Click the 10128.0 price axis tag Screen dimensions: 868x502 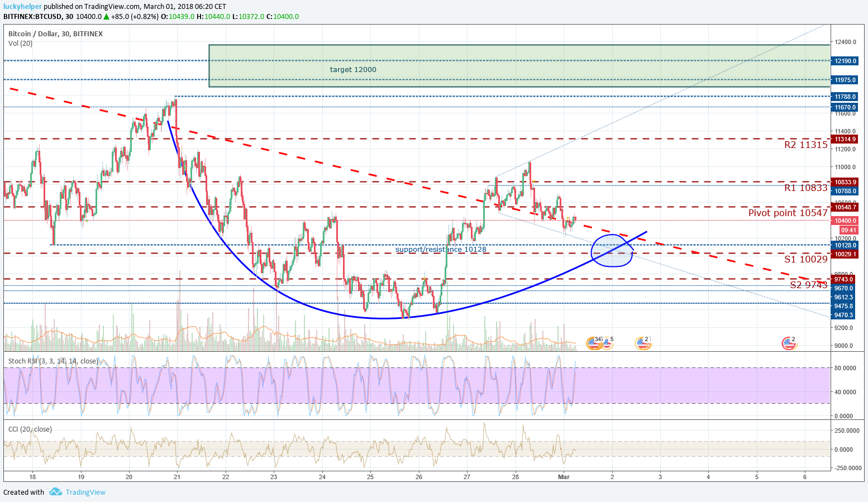pyautogui.click(x=846, y=245)
